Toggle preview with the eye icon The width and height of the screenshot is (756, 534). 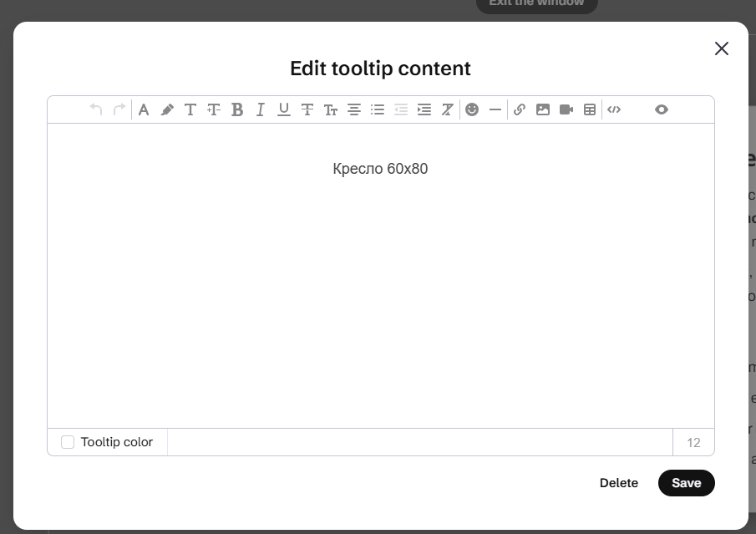click(x=661, y=109)
